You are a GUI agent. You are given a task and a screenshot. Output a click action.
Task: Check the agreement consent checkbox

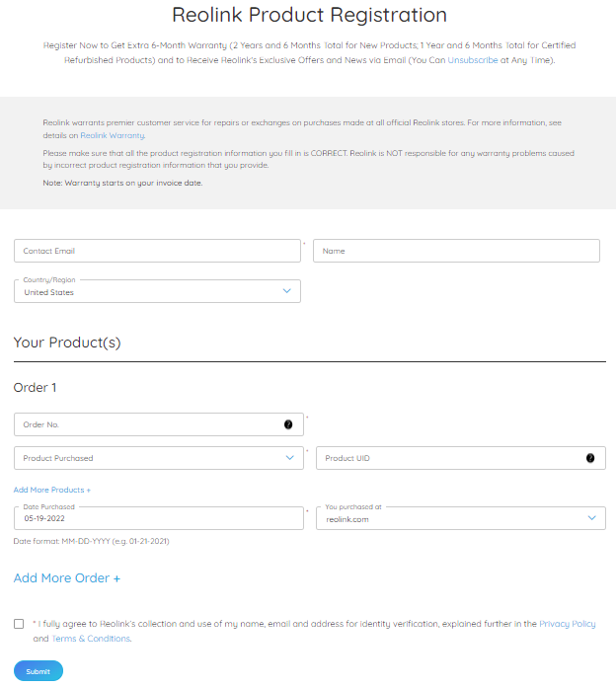[20, 624]
